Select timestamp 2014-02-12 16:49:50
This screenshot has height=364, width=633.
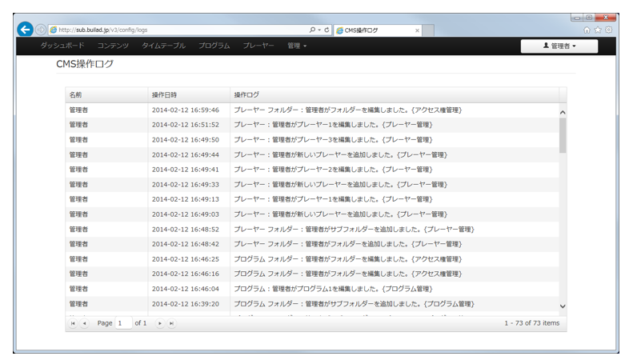[186, 140]
